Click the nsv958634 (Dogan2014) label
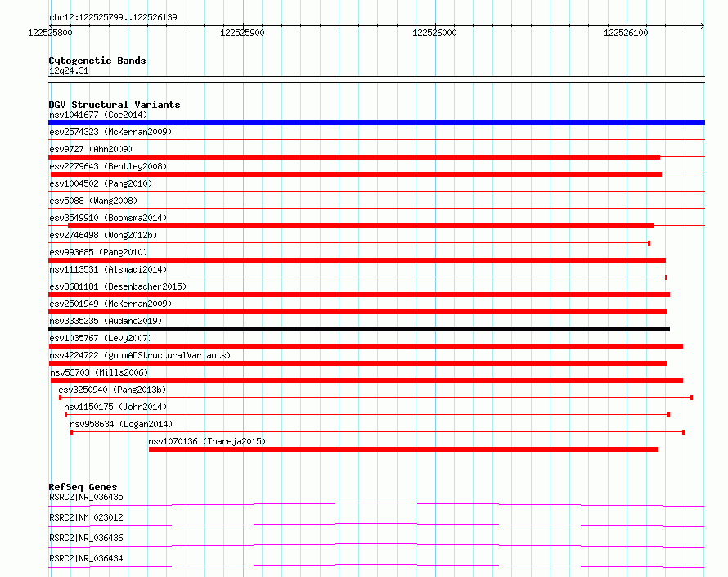Screen dimensions: 728x577 [x=121, y=424]
